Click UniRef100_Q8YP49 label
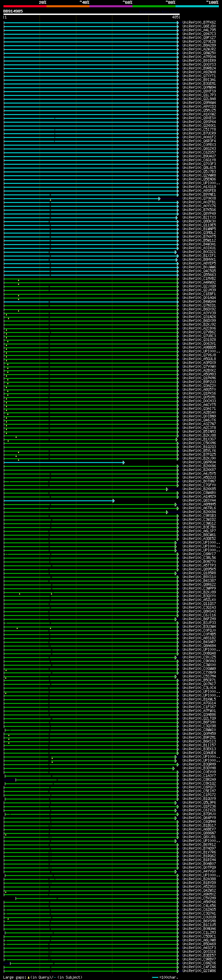Viewport: 222px width, 980px height. click(199, 214)
